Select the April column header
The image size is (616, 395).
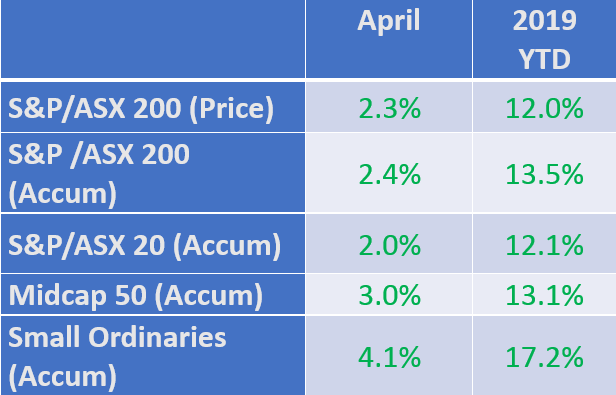389,39
